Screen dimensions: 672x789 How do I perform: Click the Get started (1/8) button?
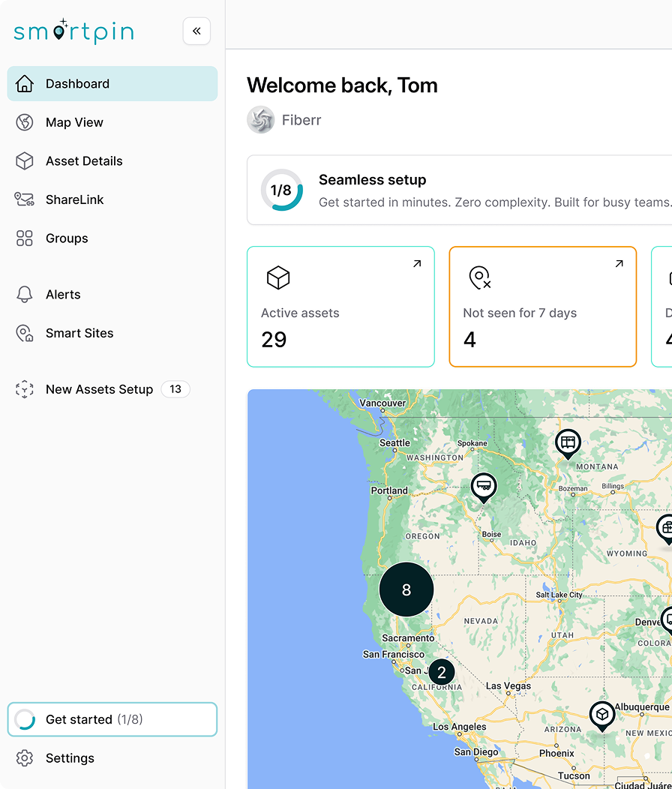pos(112,718)
